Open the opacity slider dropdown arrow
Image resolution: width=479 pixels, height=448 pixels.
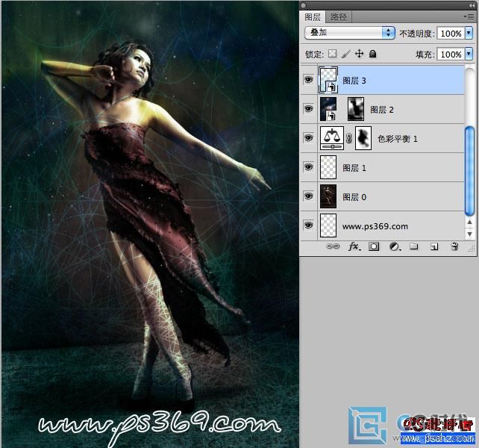pos(469,33)
